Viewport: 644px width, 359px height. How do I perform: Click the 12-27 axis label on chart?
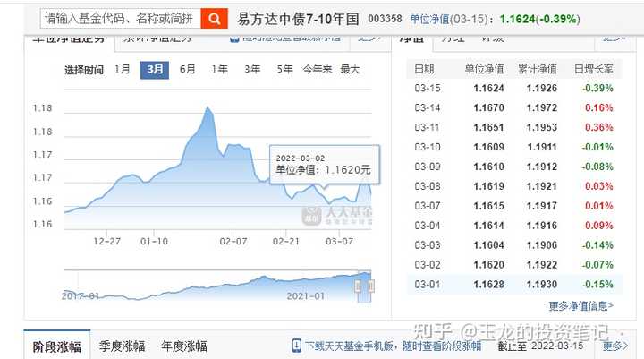(x=106, y=242)
